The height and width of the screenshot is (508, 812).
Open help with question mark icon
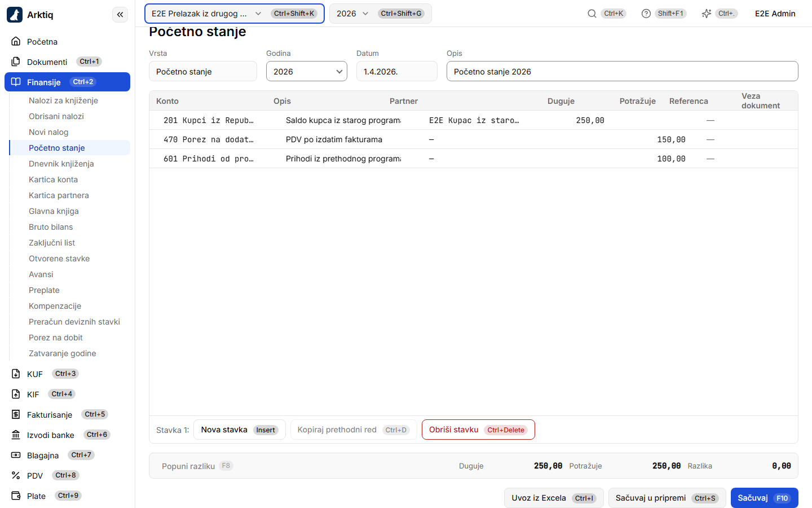coord(646,14)
